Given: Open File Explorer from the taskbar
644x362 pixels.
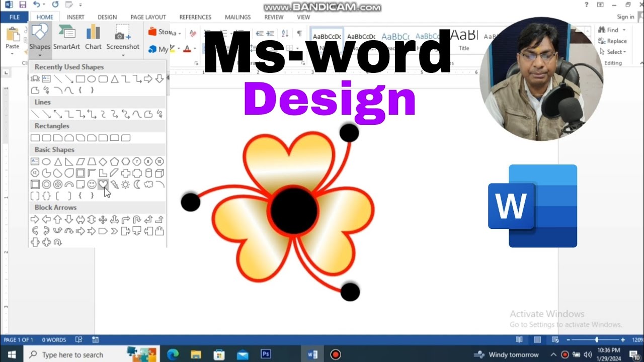Looking at the screenshot, I should tap(196, 354).
